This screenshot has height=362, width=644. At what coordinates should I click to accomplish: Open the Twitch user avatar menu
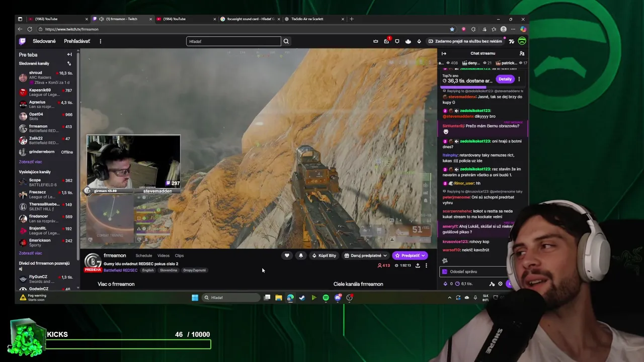tap(522, 41)
